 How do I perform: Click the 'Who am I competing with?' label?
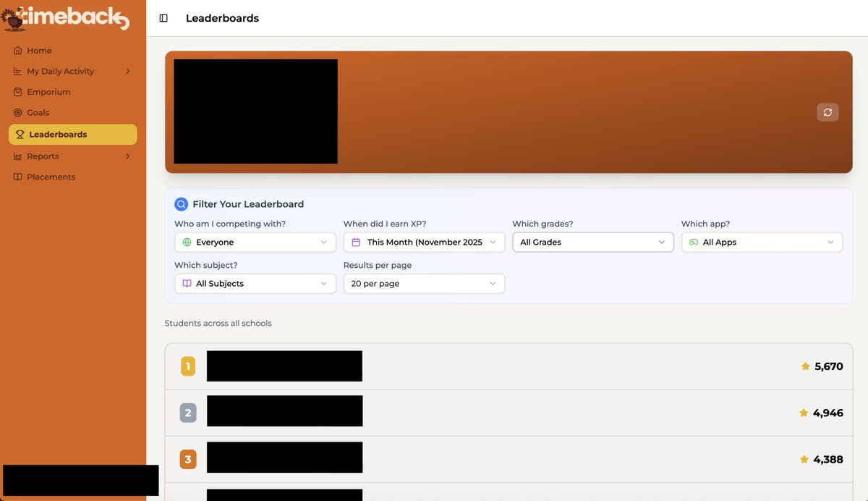coord(230,224)
